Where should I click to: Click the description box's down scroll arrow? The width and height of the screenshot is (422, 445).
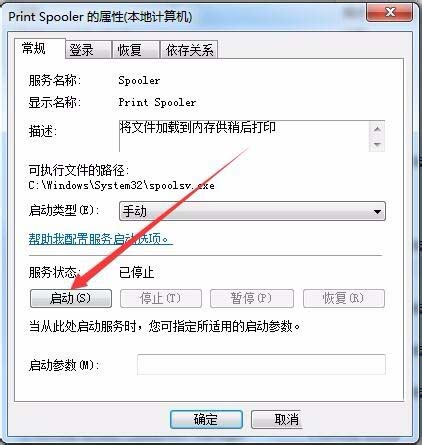[x=377, y=144]
